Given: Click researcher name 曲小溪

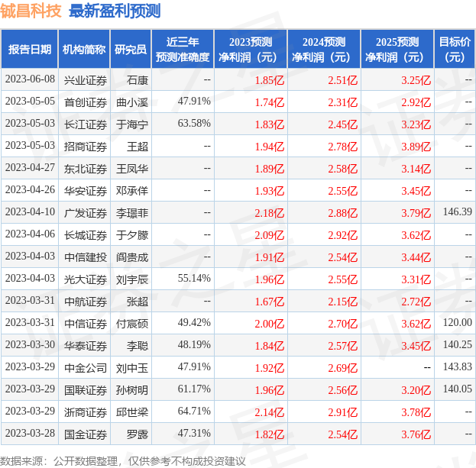Looking at the screenshot, I should click(132, 102).
